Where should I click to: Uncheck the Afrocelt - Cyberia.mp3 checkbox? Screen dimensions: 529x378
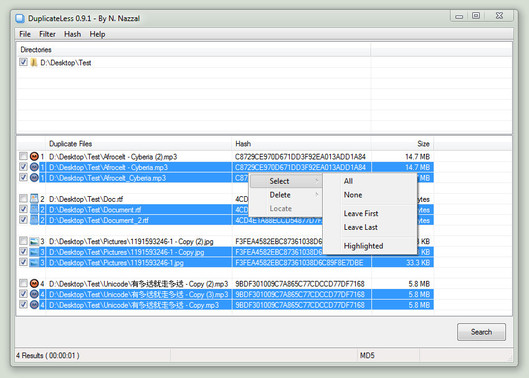click(x=23, y=167)
